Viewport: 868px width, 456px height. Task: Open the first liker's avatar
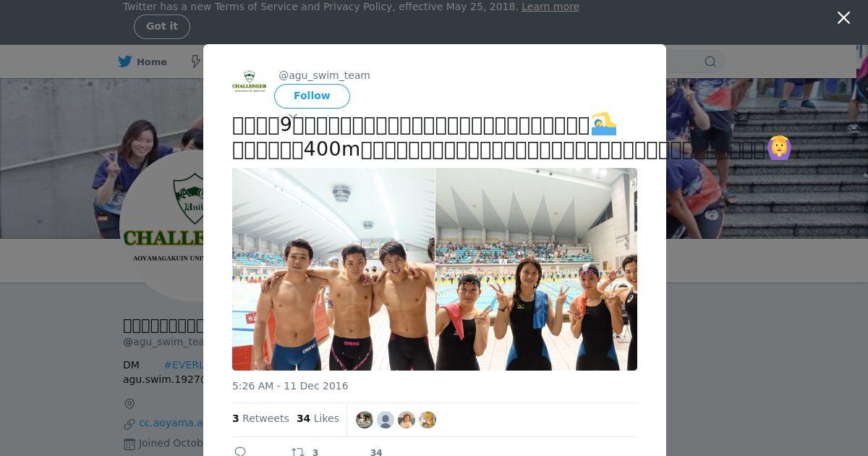[x=365, y=420]
